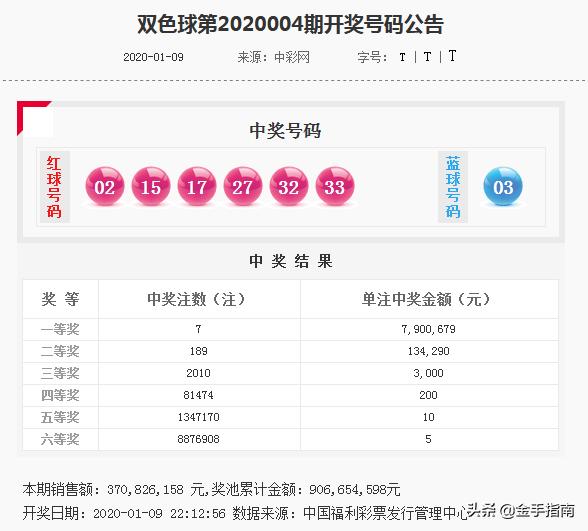Select the 六等奖 table row label
The height and width of the screenshot is (531, 588).
pyautogui.click(x=60, y=439)
